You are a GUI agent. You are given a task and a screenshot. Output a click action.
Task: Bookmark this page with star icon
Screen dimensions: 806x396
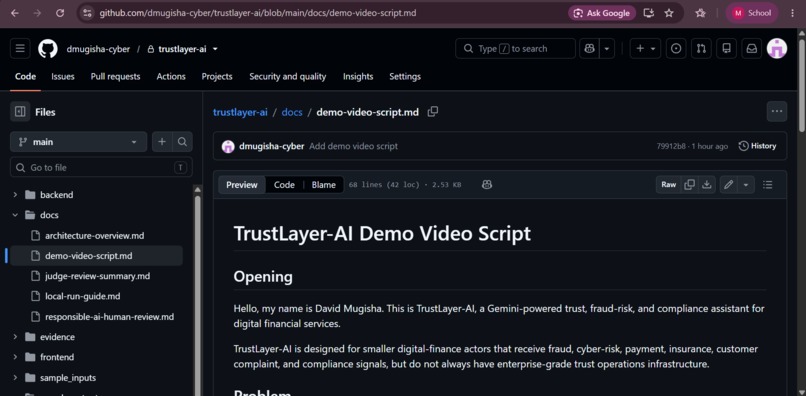tap(669, 13)
